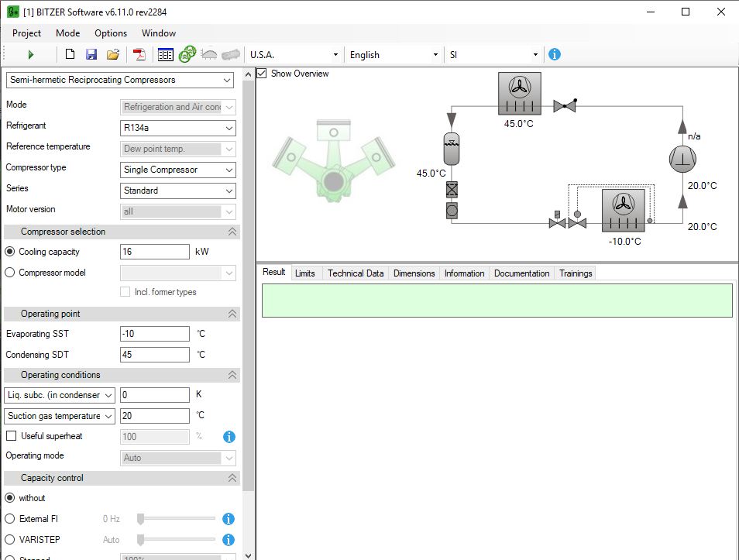Viewport: 739px width, 560px height.
Task: Show info about External FI
Action: pos(229,519)
